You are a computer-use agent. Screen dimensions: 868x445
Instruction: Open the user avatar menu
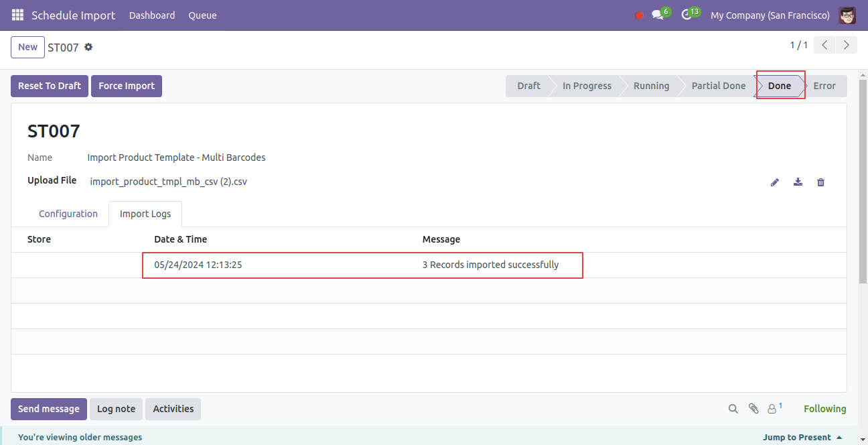pyautogui.click(x=847, y=15)
